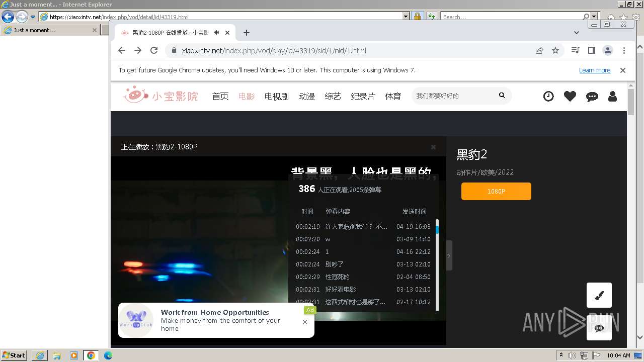Click Internet Explorer's forward arrow button
Viewport: 644px width, 362px height.
point(22,17)
